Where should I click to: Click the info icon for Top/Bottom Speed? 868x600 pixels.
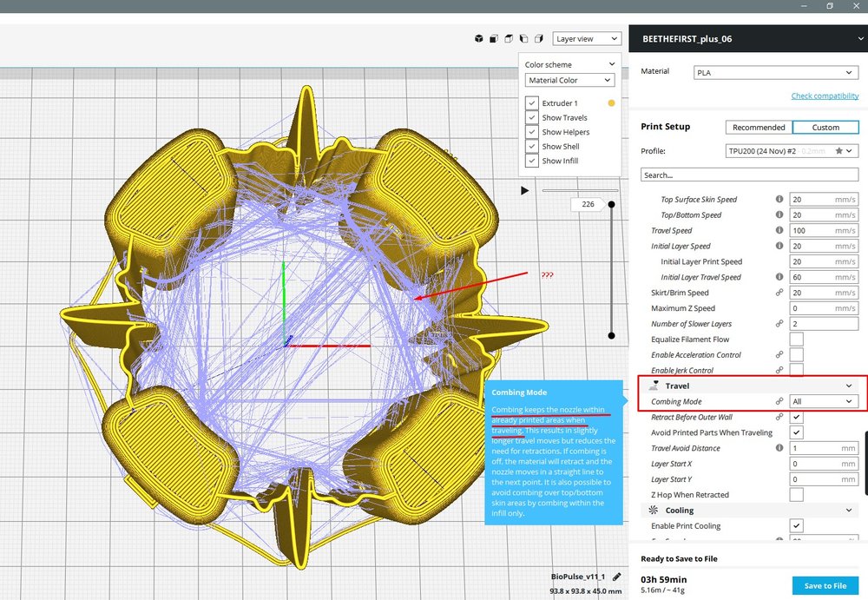779,214
